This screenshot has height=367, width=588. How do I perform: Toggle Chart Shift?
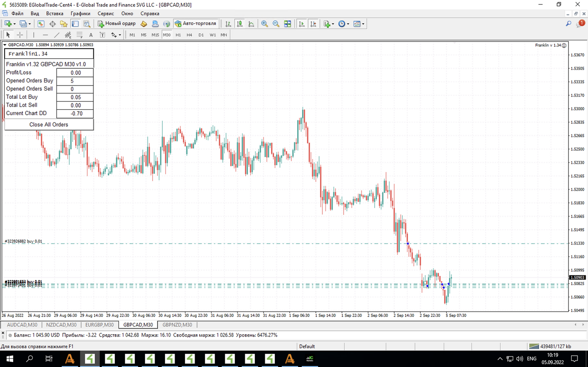click(x=313, y=24)
